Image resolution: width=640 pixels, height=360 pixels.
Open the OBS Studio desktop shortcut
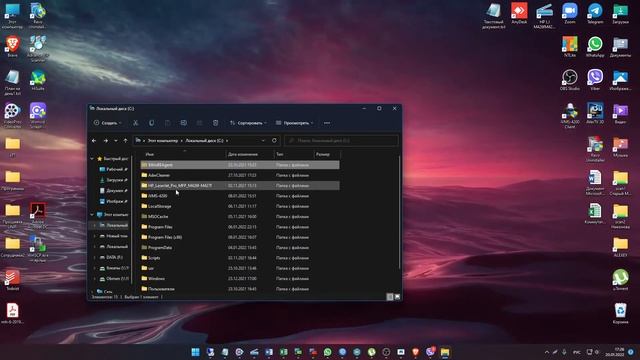pos(570,80)
